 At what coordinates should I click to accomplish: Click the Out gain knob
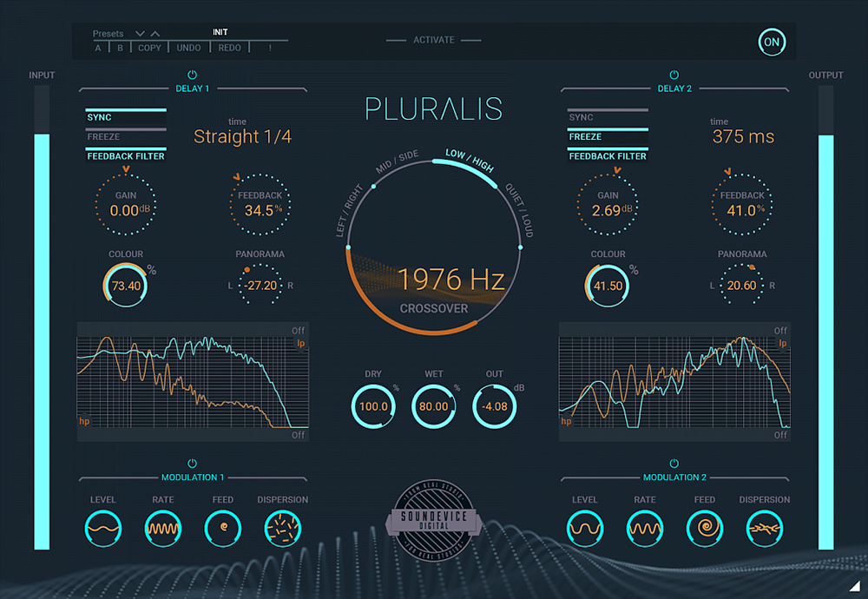495,406
